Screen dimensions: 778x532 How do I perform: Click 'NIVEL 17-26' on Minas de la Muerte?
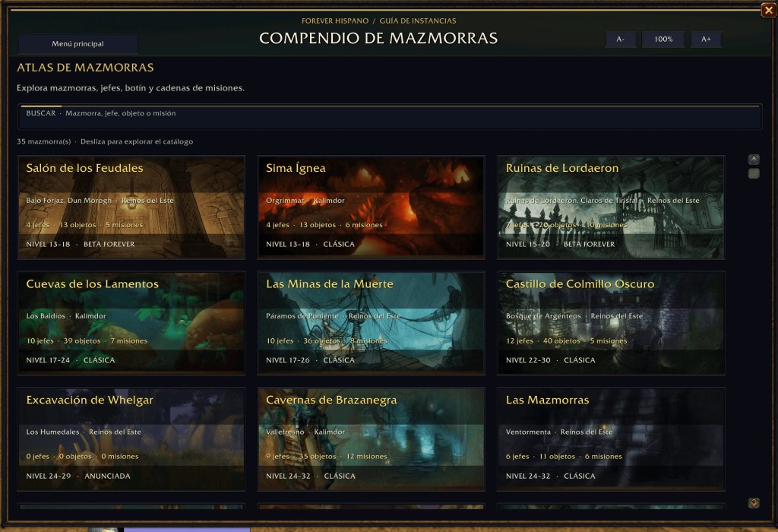(x=288, y=360)
